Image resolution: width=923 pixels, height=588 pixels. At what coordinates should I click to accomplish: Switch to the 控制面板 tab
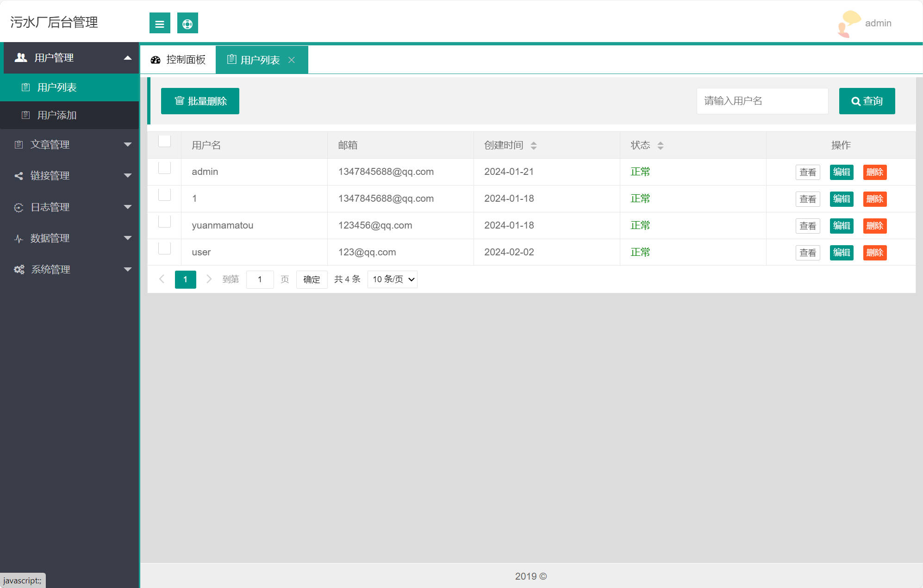(x=178, y=60)
